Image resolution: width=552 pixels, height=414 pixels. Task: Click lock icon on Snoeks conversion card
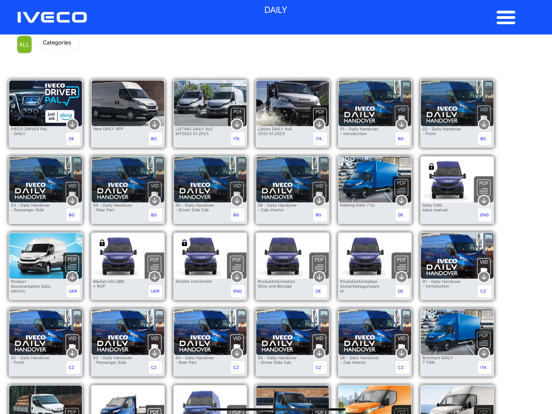pos(184,243)
